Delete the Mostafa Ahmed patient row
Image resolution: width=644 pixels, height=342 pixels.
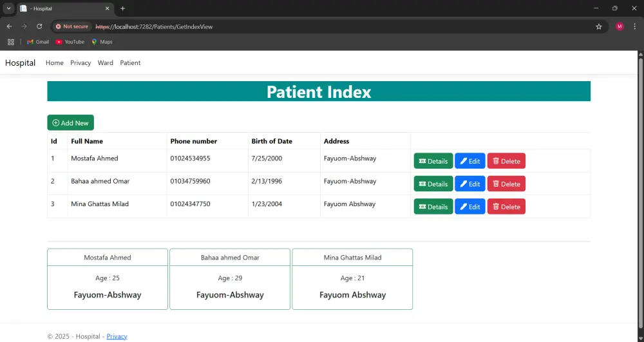coord(506,161)
